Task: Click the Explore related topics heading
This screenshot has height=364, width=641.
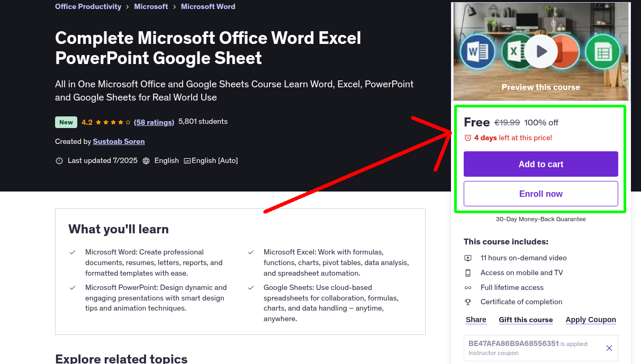Action: pyautogui.click(x=121, y=359)
